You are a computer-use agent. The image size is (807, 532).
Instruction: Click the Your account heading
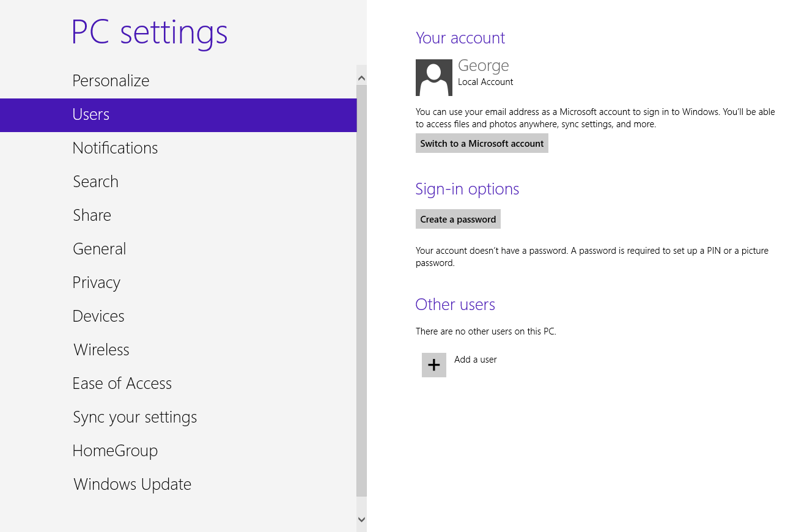[460, 38]
